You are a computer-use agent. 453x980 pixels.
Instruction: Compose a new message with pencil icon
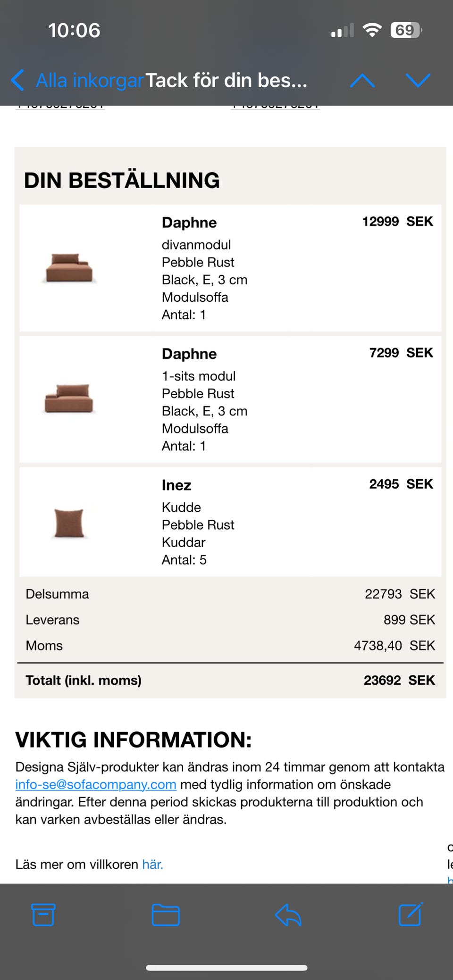click(411, 915)
